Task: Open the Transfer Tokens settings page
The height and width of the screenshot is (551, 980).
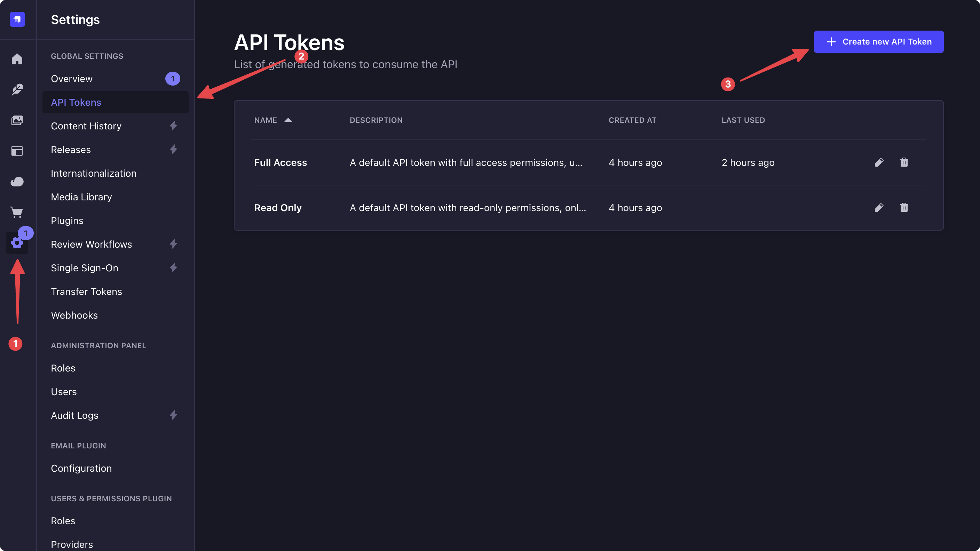Action: [x=86, y=291]
